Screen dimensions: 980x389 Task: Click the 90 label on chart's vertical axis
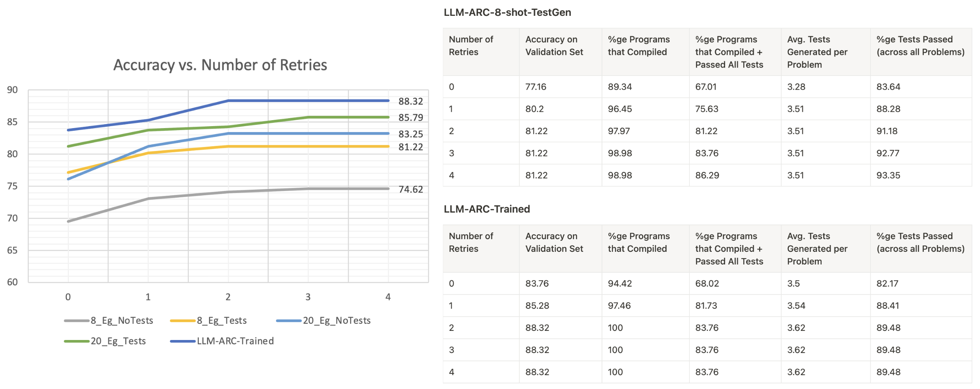click(12, 90)
